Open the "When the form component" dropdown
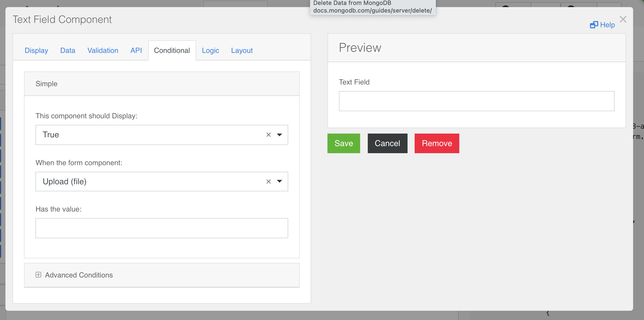Image resolution: width=644 pixels, height=320 pixels. (x=150, y=181)
